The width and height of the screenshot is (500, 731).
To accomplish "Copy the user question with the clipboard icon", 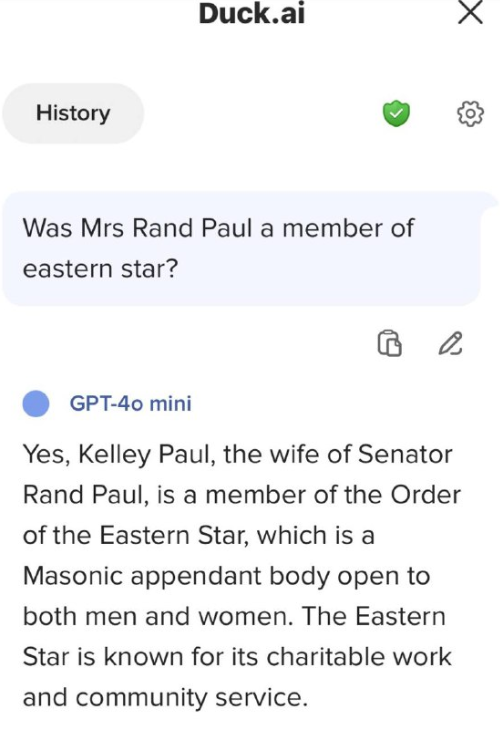I will click(x=390, y=343).
